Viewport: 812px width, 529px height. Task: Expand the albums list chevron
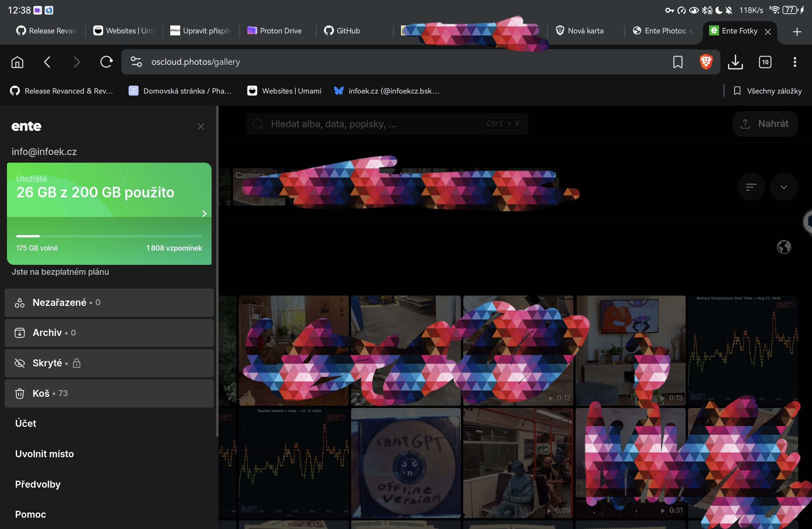click(784, 187)
